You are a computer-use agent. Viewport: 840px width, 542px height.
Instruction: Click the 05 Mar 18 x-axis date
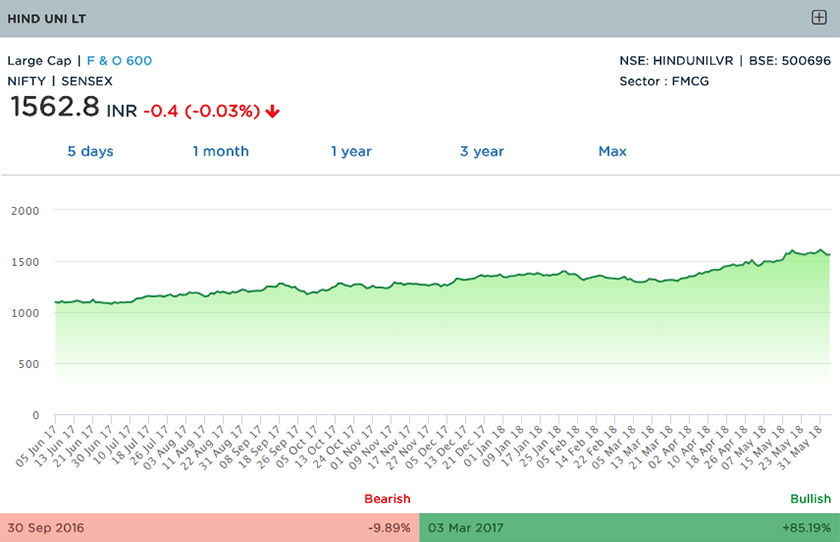click(x=614, y=447)
